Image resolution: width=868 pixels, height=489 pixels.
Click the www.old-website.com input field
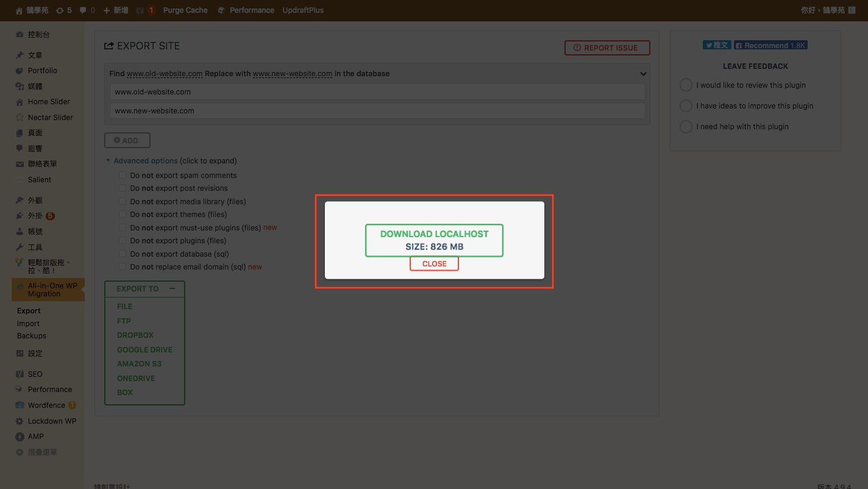coord(377,92)
